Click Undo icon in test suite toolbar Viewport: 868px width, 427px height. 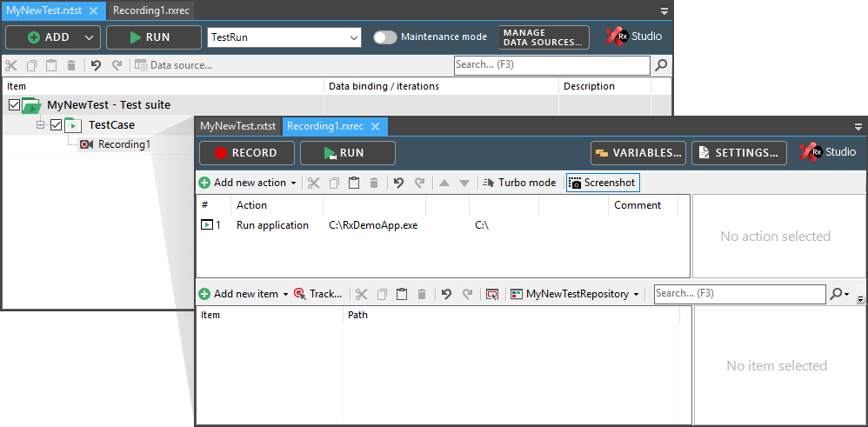click(x=97, y=65)
